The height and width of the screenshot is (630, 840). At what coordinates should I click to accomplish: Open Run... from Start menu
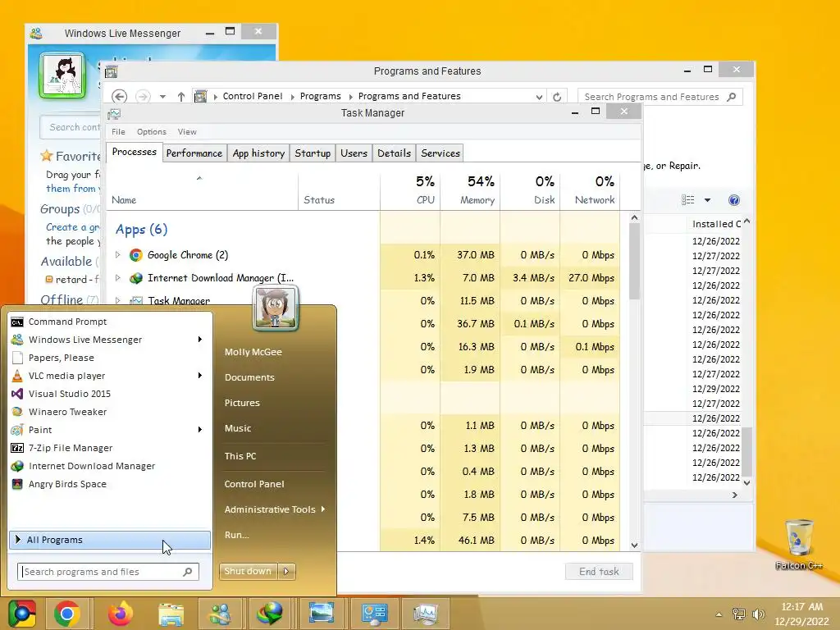pyautogui.click(x=236, y=535)
